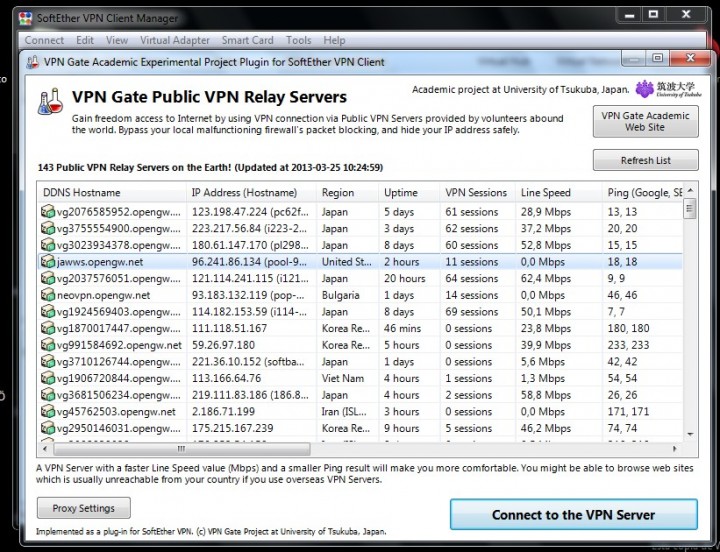Click Connect to the VPN Server
Image resolution: width=720 pixels, height=552 pixels.
574,515
